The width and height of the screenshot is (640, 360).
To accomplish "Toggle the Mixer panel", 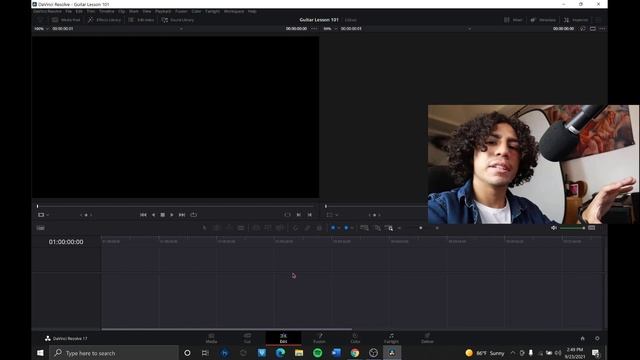I will (x=513, y=20).
